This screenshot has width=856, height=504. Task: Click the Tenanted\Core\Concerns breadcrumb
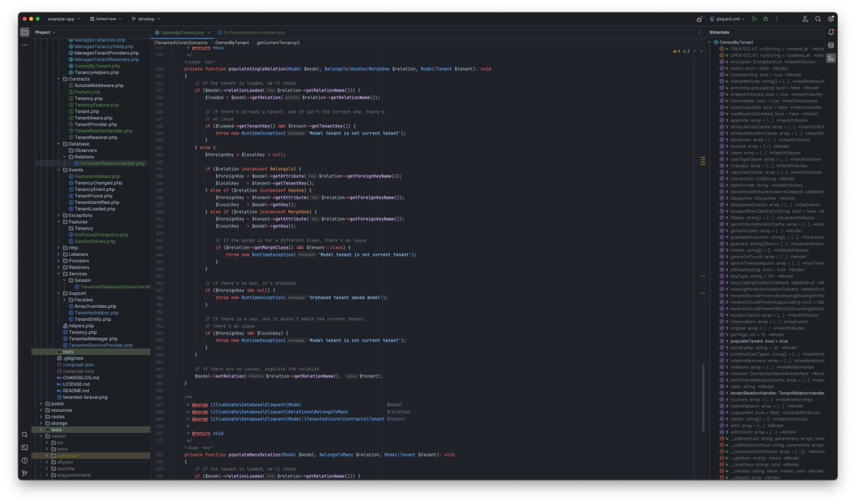(182, 43)
